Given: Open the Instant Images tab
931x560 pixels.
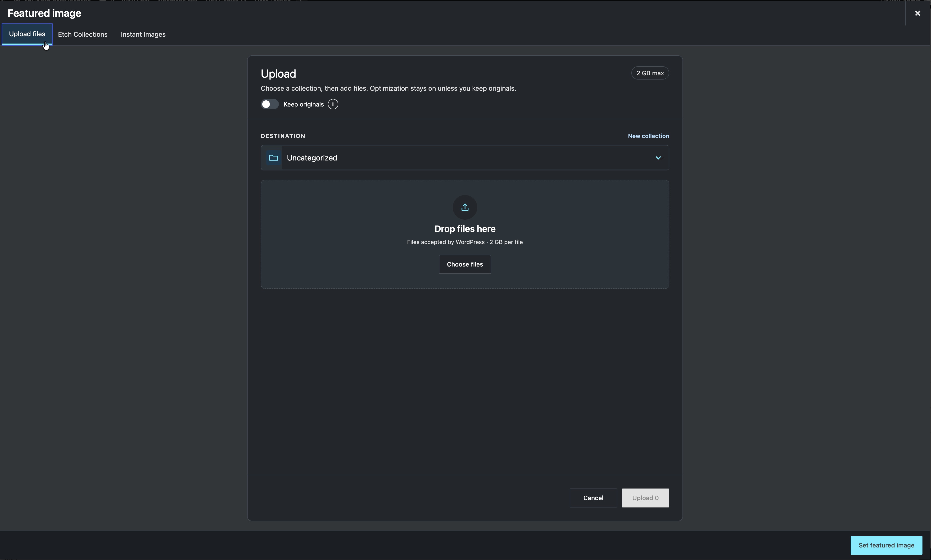Looking at the screenshot, I should tap(143, 34).
